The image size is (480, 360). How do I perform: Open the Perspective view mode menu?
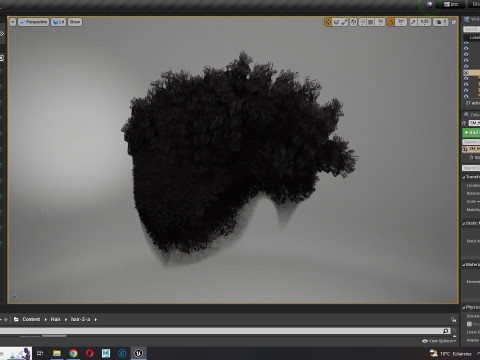(x=33, y=22)
